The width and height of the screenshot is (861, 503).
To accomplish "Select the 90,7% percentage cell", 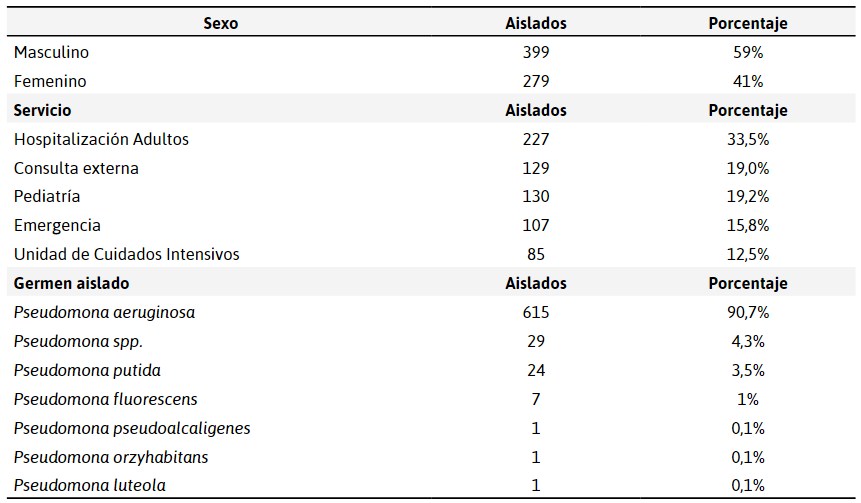I will click(x=747, y=312).
